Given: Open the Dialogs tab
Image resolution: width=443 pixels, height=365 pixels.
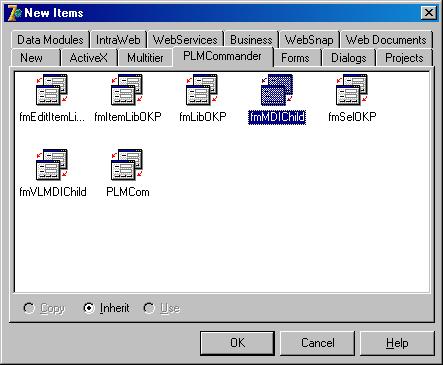Looking at the screenshot, I should [x=348, y=58].
